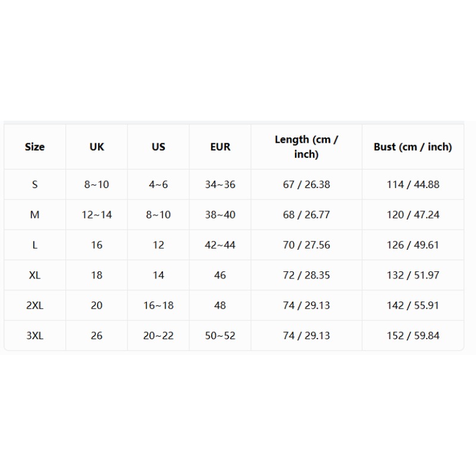Click the Size column header
The height and width of the screenshot is (476, 476).
[35, 147]
